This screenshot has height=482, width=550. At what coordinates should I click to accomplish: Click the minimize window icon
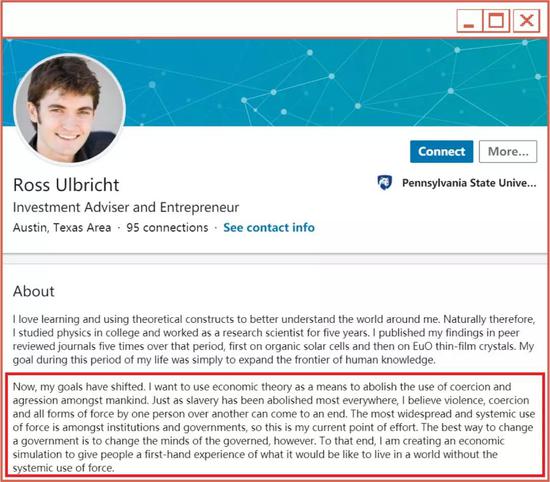click(469, 21)
